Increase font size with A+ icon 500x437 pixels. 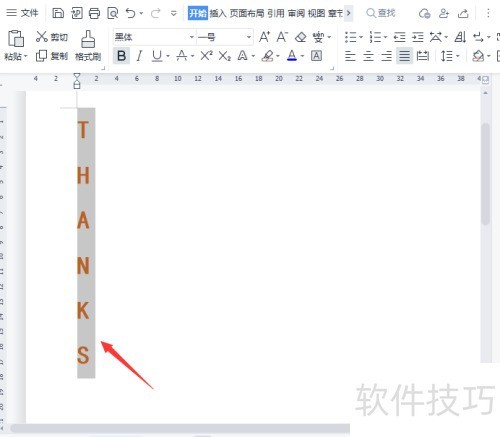coord(264,37)
